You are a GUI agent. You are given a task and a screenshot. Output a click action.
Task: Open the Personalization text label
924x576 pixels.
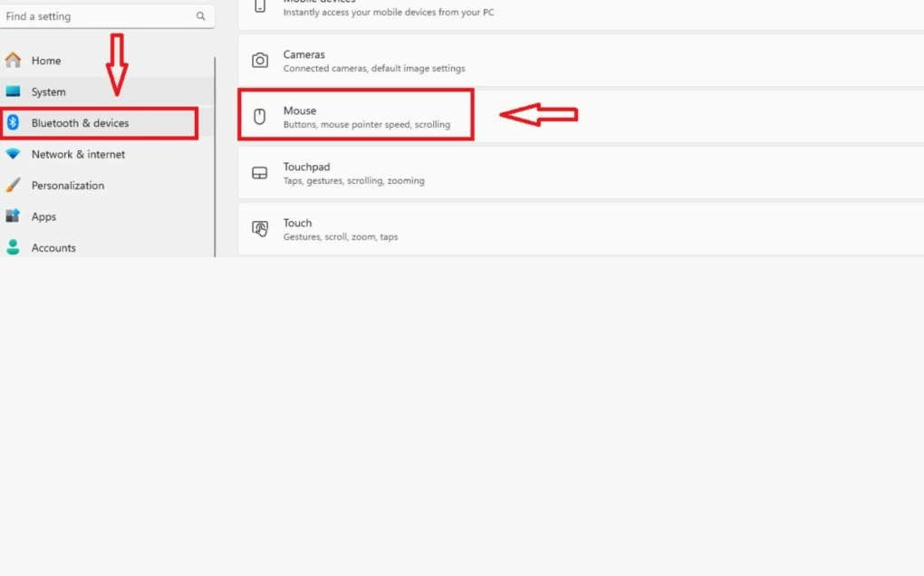click(x=68, y=186)
